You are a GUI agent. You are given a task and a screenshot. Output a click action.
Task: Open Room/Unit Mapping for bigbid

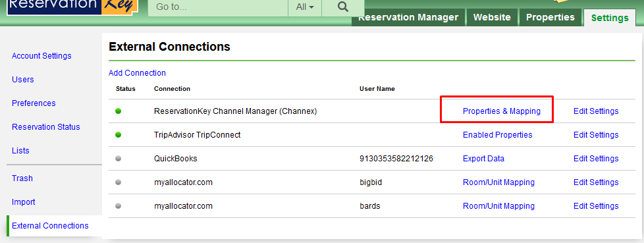[x=498, y=182]
